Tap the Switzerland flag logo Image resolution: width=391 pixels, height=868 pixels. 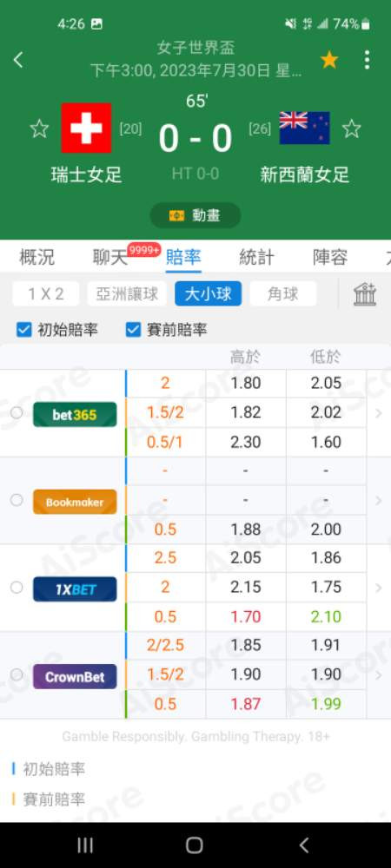[86, 128]
